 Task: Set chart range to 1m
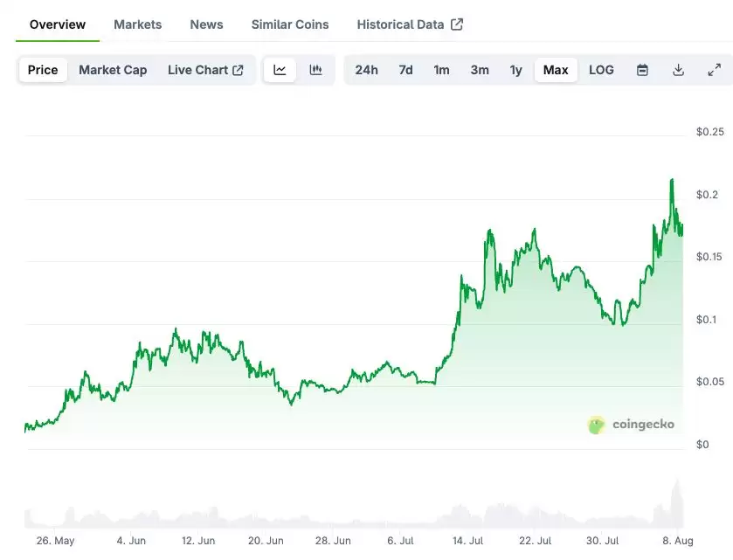tap(441, 70)
